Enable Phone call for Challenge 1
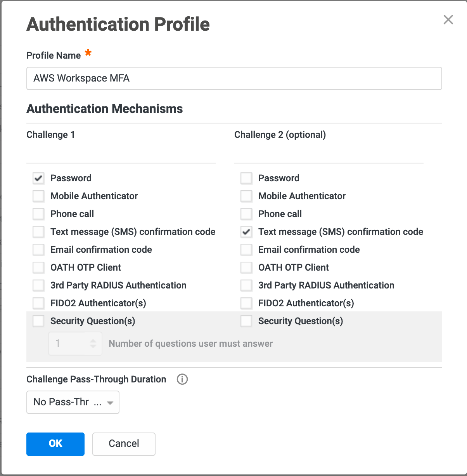 click(x=38, y=214)
